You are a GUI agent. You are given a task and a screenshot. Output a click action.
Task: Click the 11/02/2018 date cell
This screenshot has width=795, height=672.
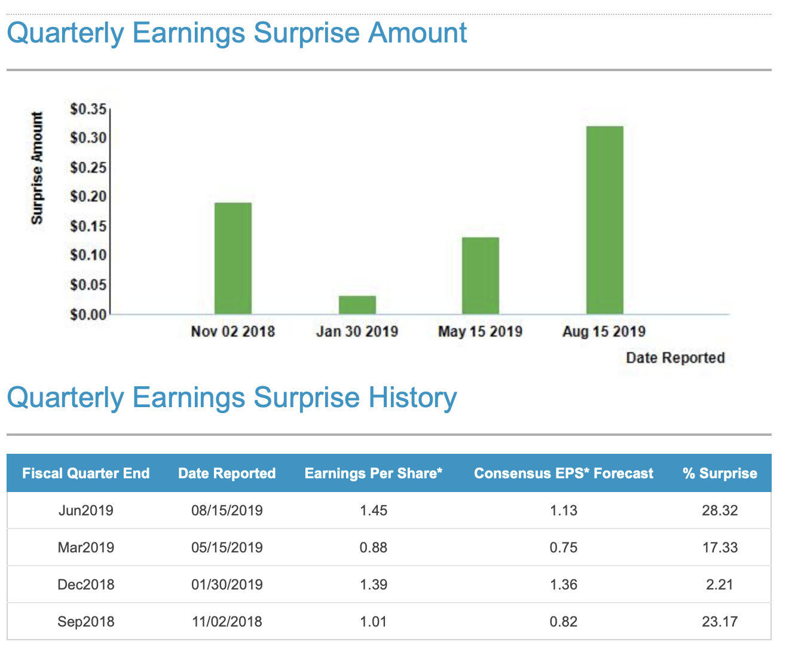click(x=227, y=622)
